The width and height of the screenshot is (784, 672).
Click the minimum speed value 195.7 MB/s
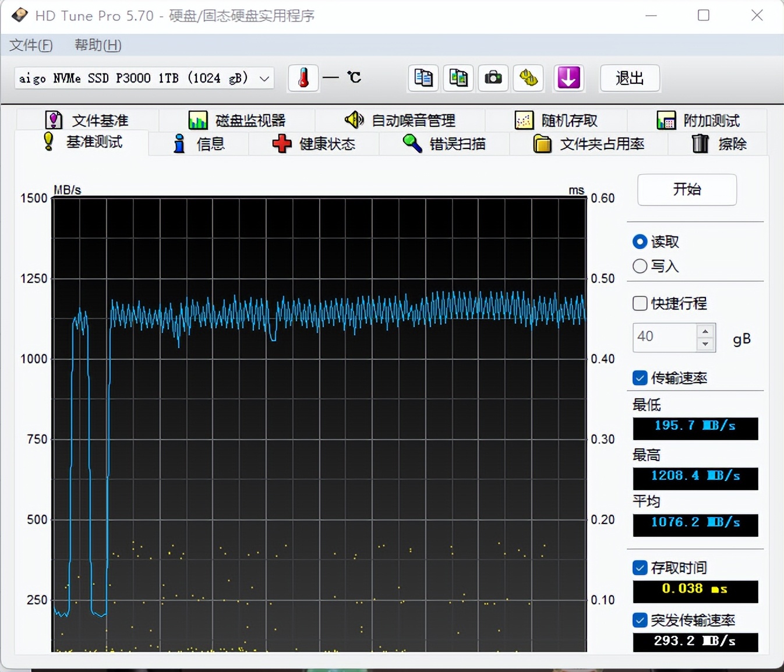695,428
